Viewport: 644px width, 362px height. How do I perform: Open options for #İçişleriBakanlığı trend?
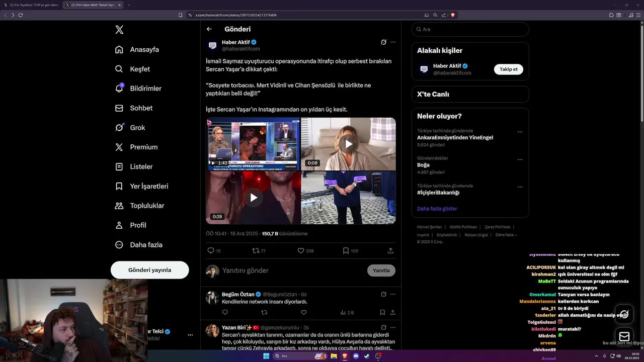point(520,187)
